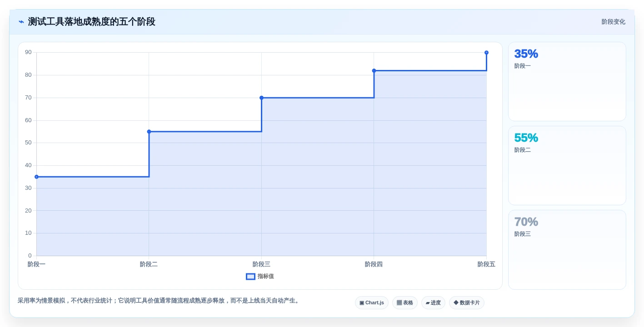Viewport: 644px width, 327px height.
Task: Click the 阶段五 data point at 90
Action: 486,53
